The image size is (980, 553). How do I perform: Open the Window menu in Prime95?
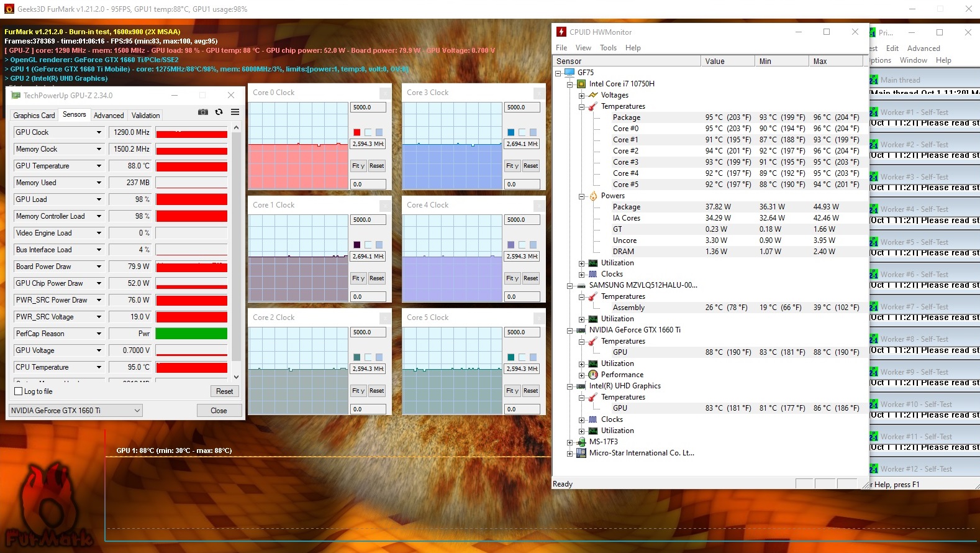click(x=913, y=60)
